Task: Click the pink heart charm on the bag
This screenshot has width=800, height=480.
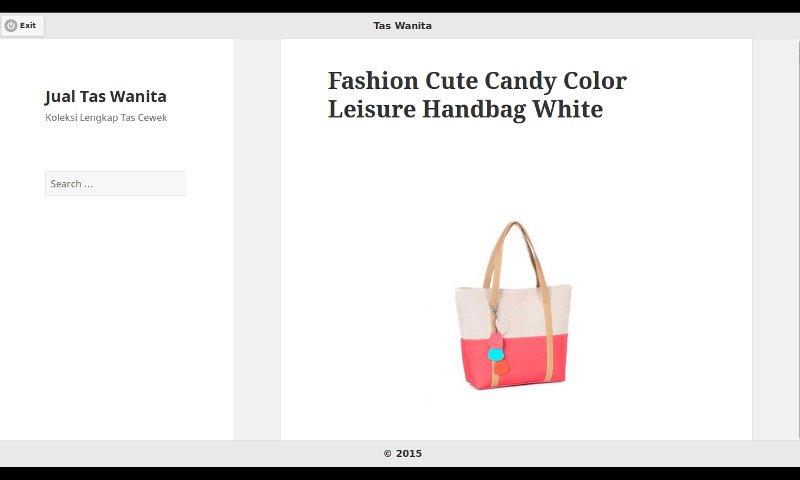Action: click(496, 339)
